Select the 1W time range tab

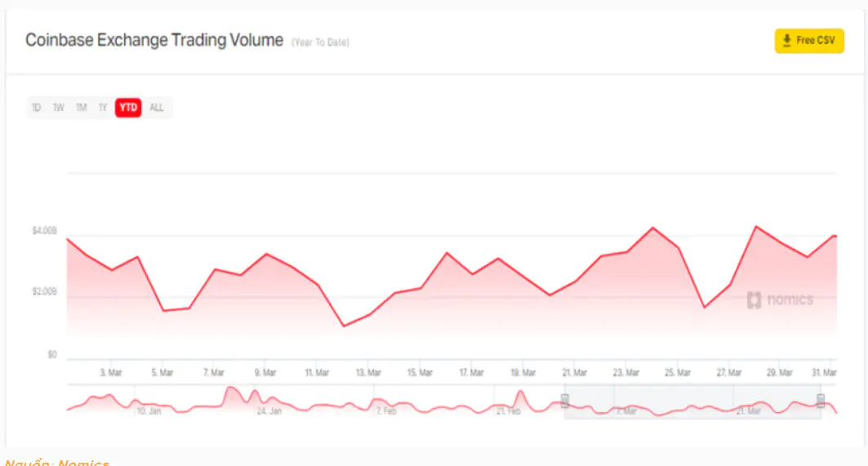coord(59,108)
